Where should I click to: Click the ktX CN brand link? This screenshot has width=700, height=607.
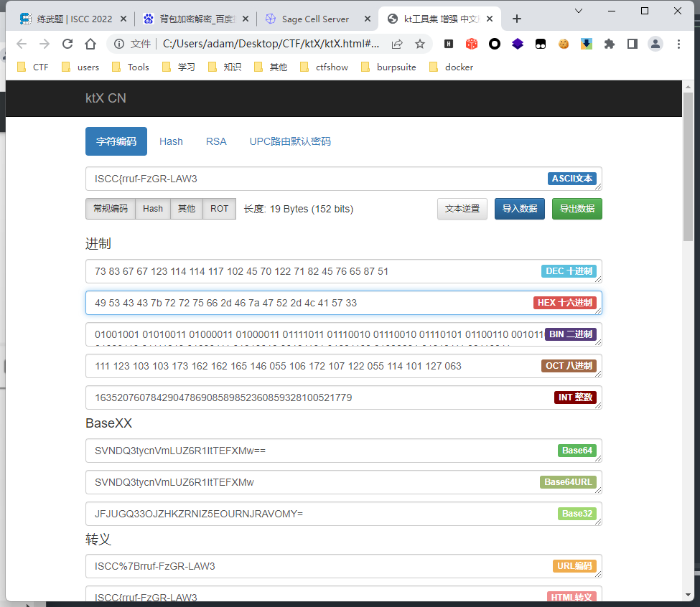point(106,98)
